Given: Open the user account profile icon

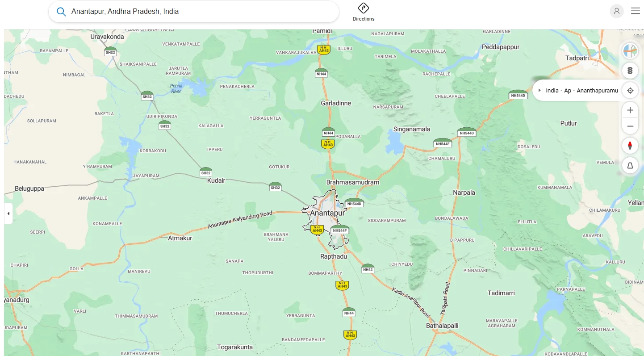Looking at the screenshot, I should tap(617, 11).
